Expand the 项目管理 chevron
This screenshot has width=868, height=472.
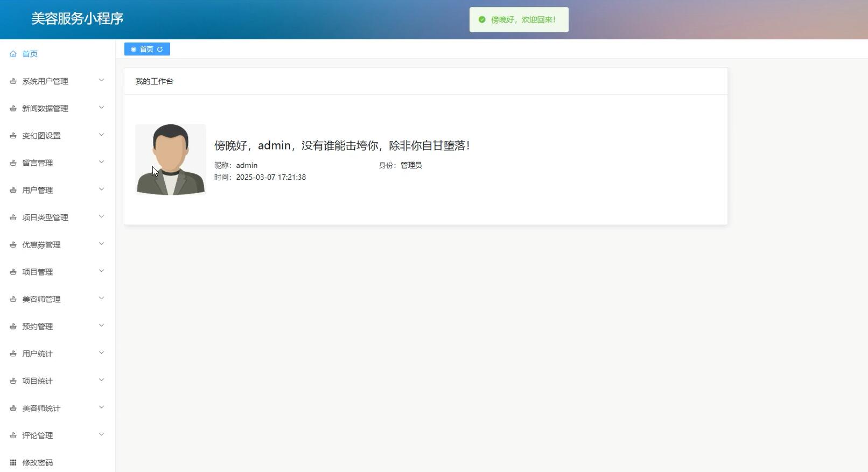point(101,271)
